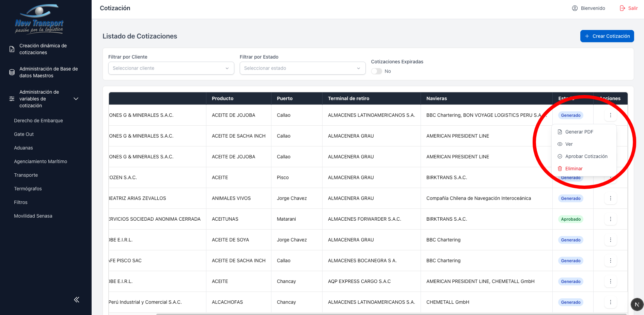
Task: Go to Movilidad Senasa in sidebar
Action: (33, 216)
